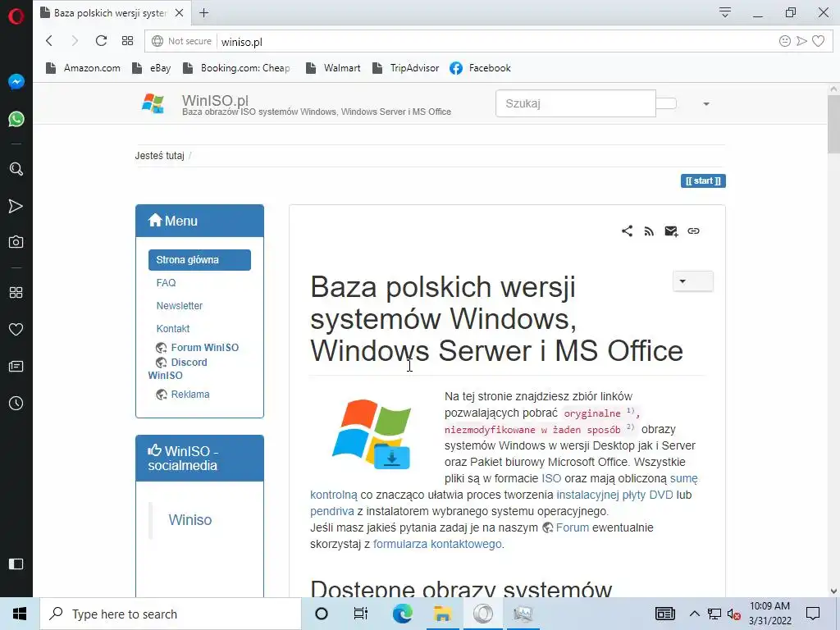
Task: Launch Microsoft Edge from taskbar
Action: tap(402, 614)
